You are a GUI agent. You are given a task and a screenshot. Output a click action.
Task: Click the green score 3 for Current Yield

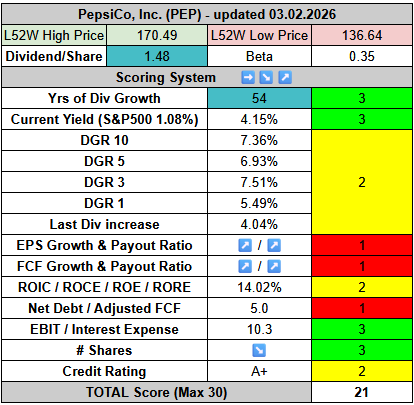pos(362,119)
